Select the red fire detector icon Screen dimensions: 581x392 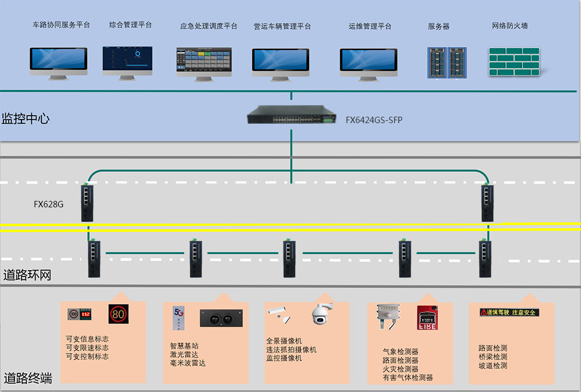coord(427,318)
